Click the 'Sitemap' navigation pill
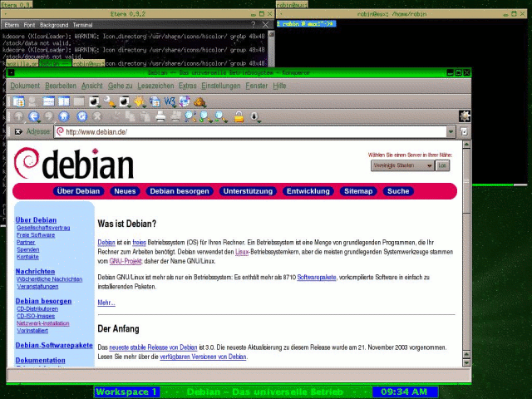 click(358, 191)
